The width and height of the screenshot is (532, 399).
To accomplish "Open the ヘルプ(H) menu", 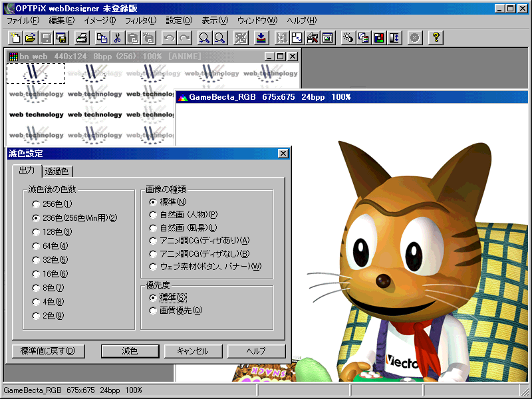I will (x=302, y=21).
